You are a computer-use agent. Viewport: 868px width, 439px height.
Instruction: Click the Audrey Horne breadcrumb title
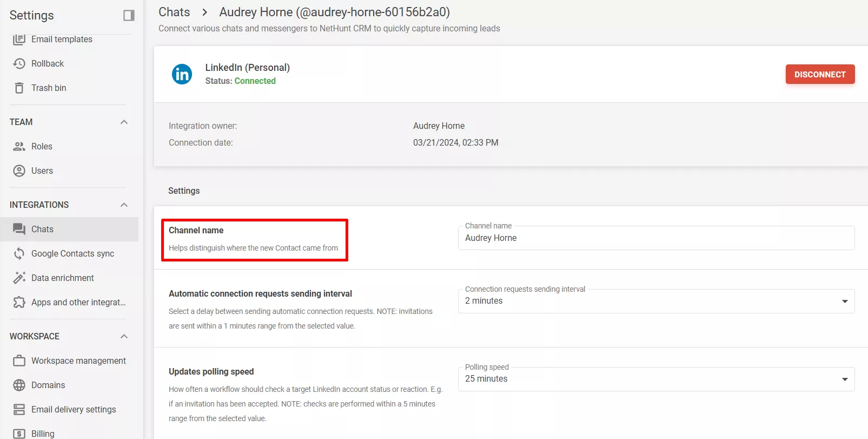[x=335, y=12]
